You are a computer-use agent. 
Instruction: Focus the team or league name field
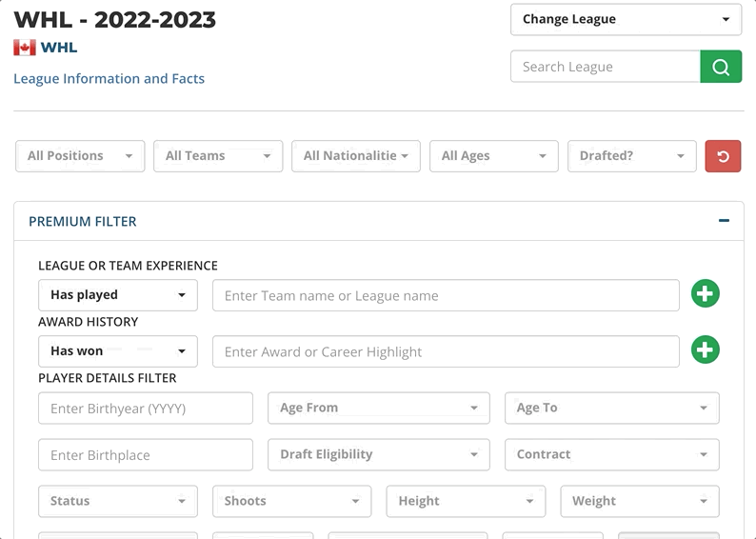click(446, 295)
